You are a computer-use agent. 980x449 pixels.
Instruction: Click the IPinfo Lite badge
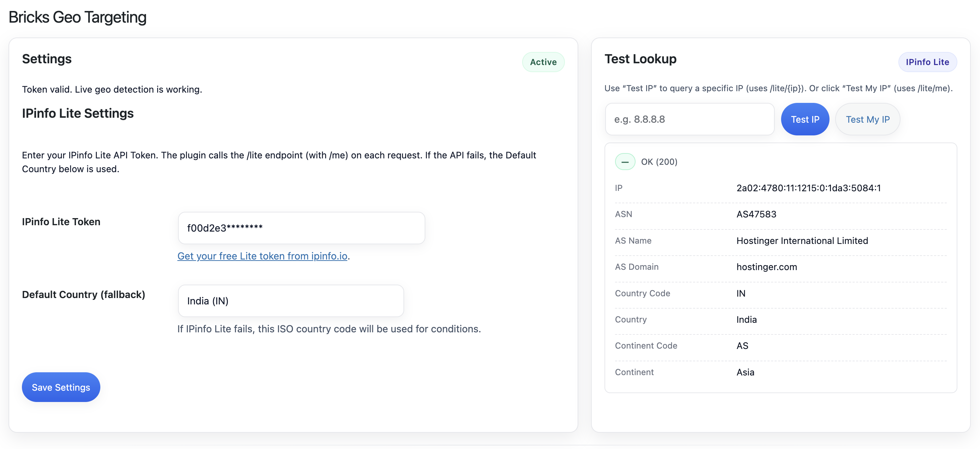(x=927, y=62)
